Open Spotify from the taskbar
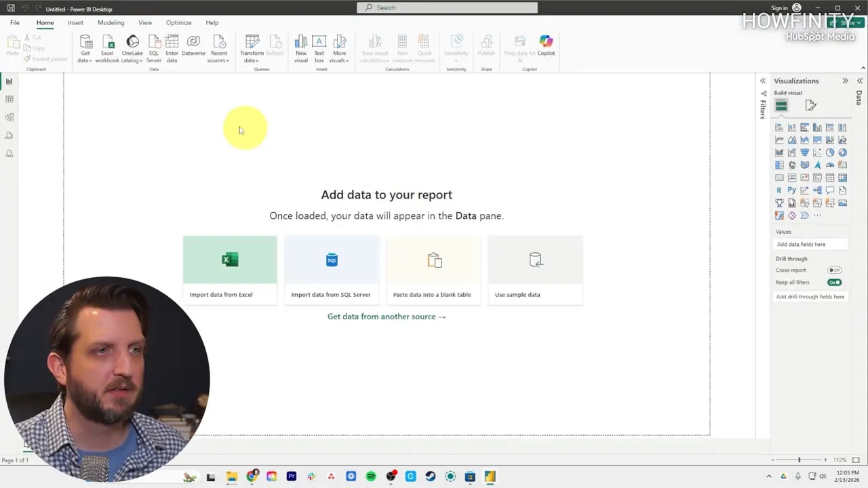The width and height of the screenshot is (868, 488). tap(371, 476)
